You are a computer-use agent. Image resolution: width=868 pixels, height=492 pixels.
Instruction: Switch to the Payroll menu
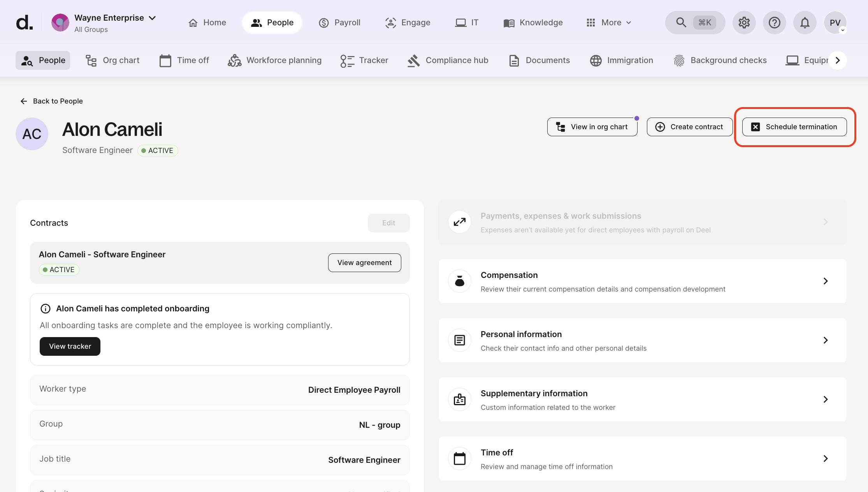339,23
